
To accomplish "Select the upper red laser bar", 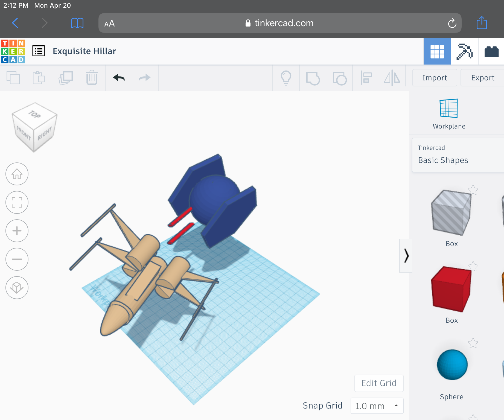I will click(180, 217).
